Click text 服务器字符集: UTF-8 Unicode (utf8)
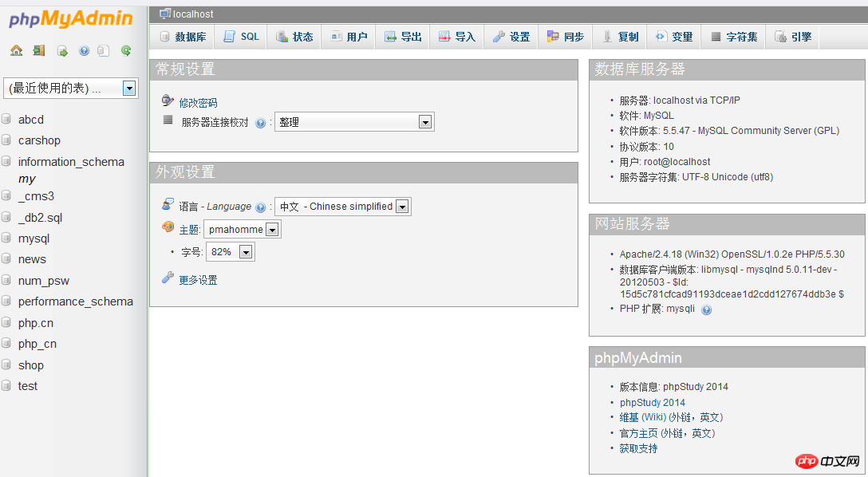The width and height of the screenshot is (868, 477). coord(696,177)
